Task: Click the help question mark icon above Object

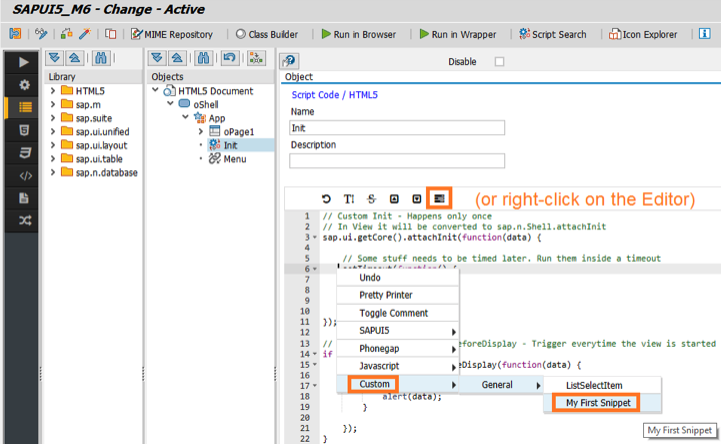Action: coord(289,60)
